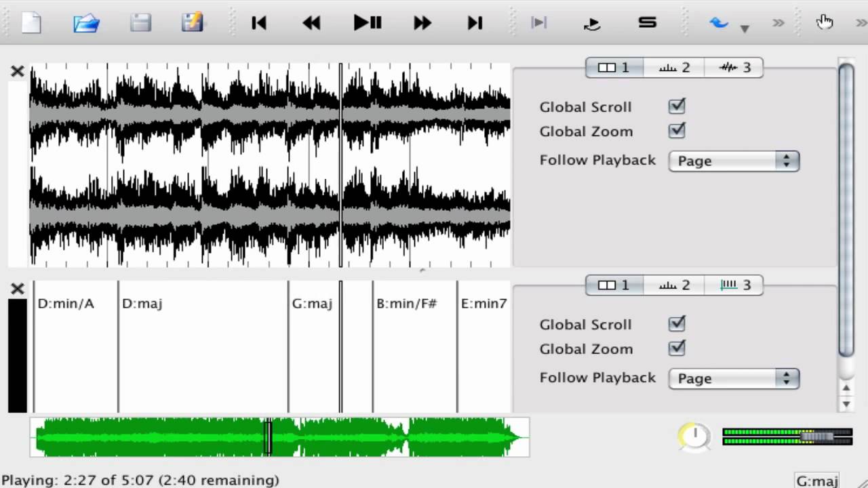Click the fast forward double-arrow button

pyautogui.click(x=422, y=23)
